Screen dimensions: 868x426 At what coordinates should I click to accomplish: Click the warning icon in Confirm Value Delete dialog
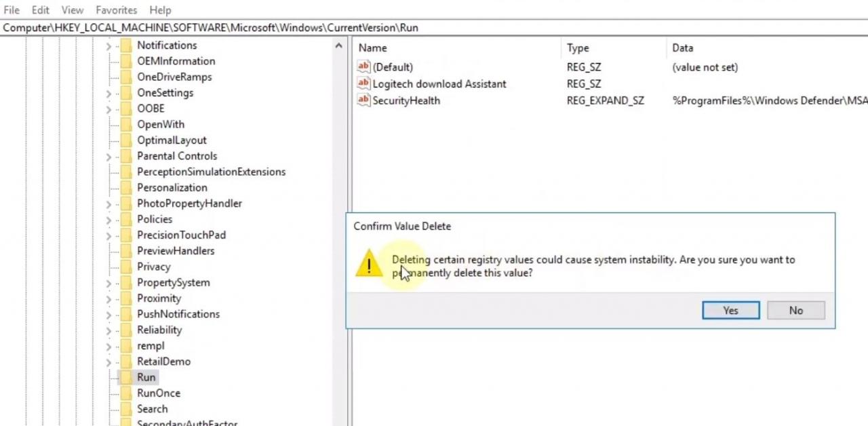(x=369, y=264)
